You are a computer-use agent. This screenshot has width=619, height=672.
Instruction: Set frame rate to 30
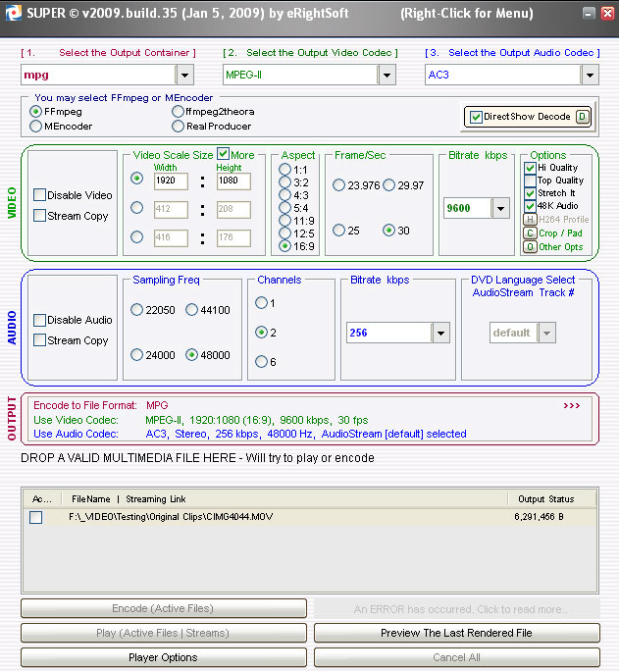click(x=388, y=231)
